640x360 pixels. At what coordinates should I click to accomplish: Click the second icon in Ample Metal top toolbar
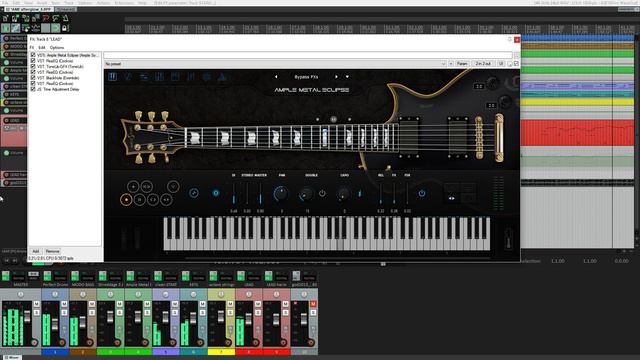pyautogui.click(x=128, y=77)
